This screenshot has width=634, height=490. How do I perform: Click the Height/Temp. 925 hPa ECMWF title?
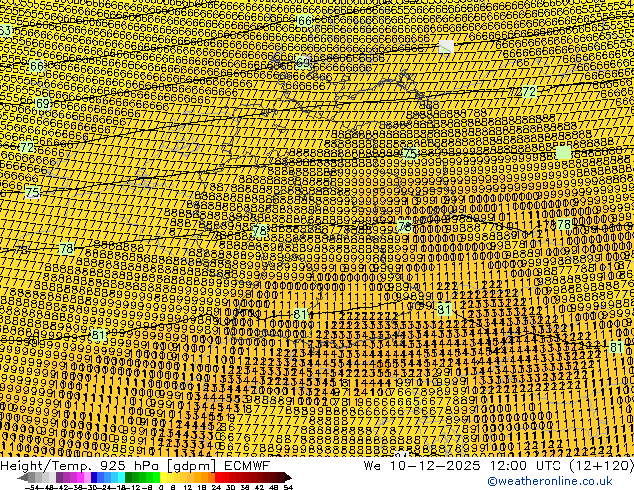(x=135, y=465)
